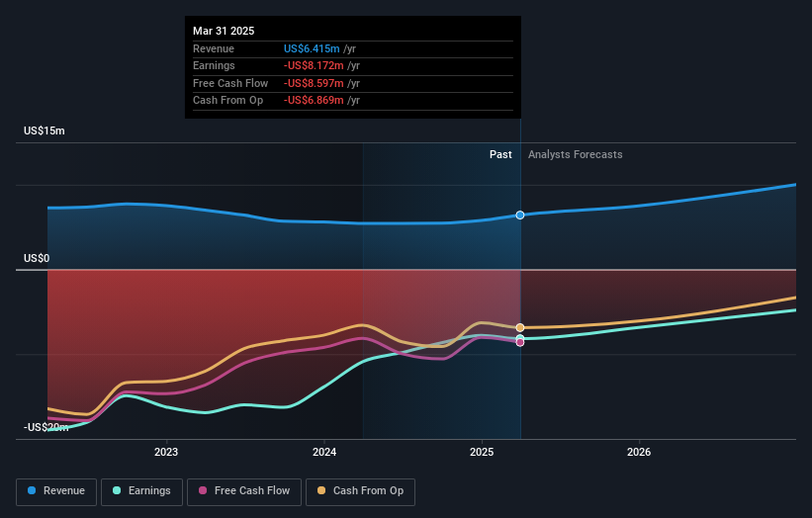Image resolution: width=812 pixels, height=518 pixels.
Task: Click the -US$8.172m earnings value
Action: pyautogui.click(x=314, y=65)
